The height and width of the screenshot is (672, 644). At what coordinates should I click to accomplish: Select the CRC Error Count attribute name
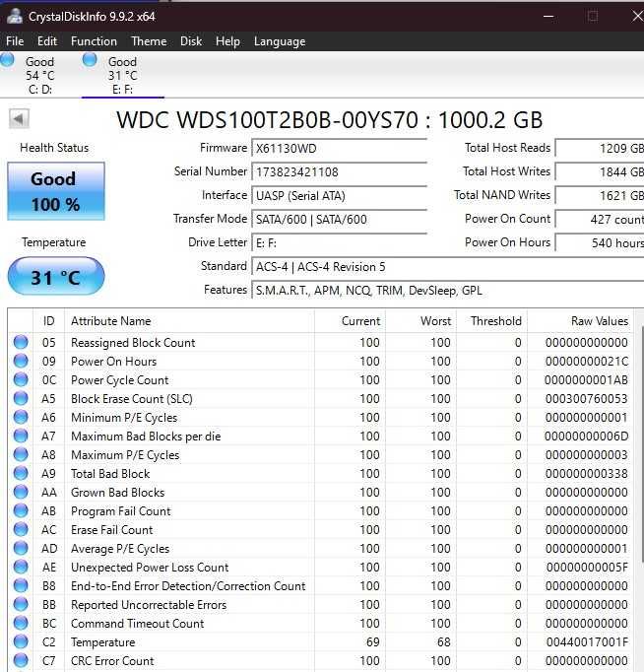point(112,661)
